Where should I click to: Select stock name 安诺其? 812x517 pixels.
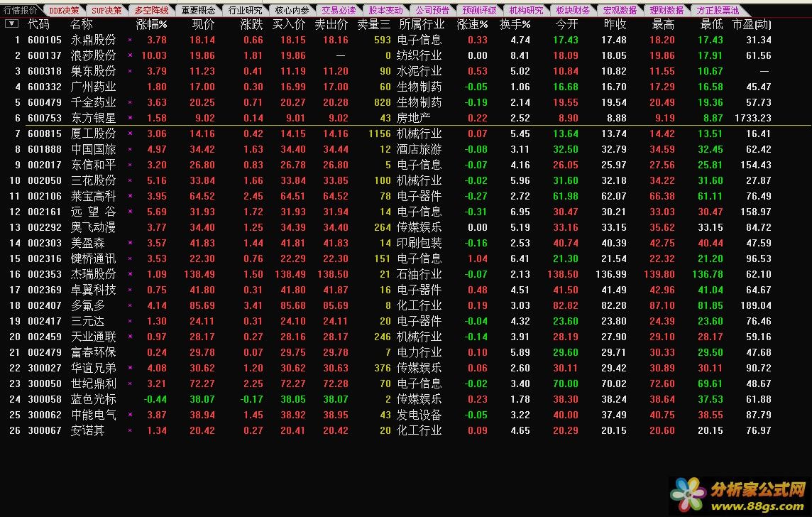point(87,430)
